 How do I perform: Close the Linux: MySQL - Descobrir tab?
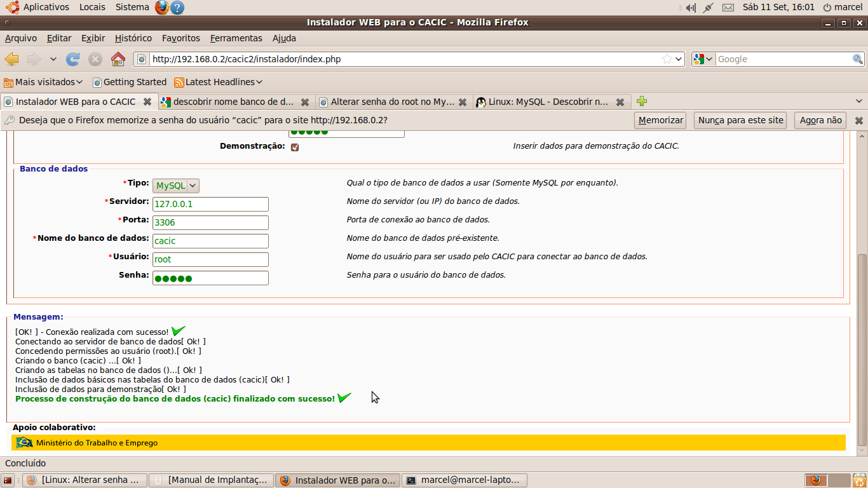pyautogui.click(x=620, y=102)
